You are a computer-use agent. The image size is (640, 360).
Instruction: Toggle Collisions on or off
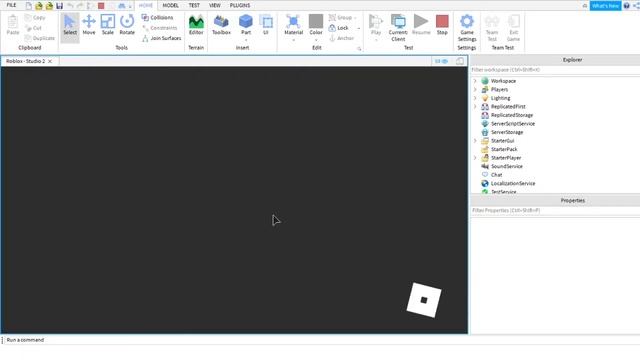click(157, 18)
